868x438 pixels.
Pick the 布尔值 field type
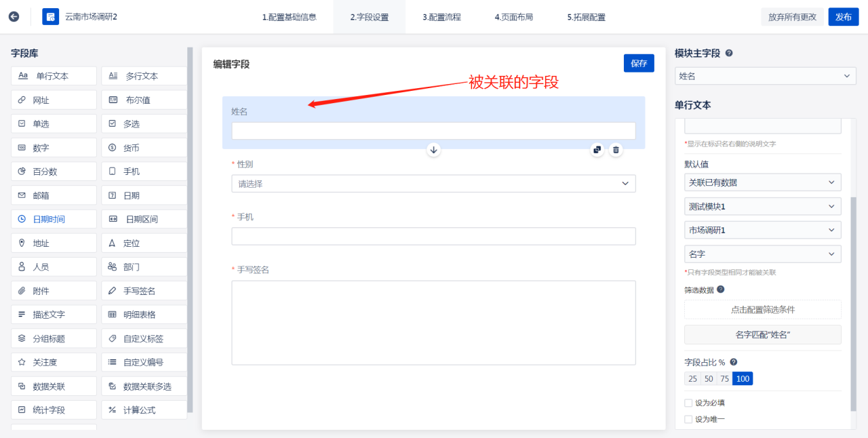coord(144,100)
